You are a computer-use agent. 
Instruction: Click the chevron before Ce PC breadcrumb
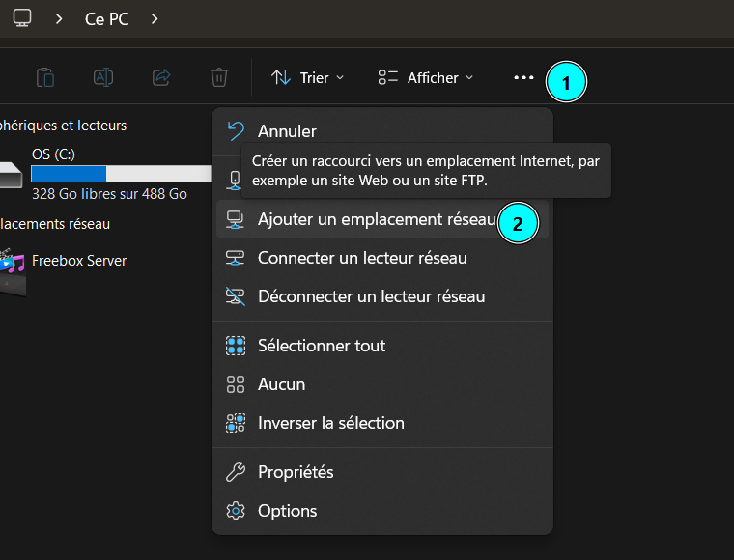pos(60,17)
